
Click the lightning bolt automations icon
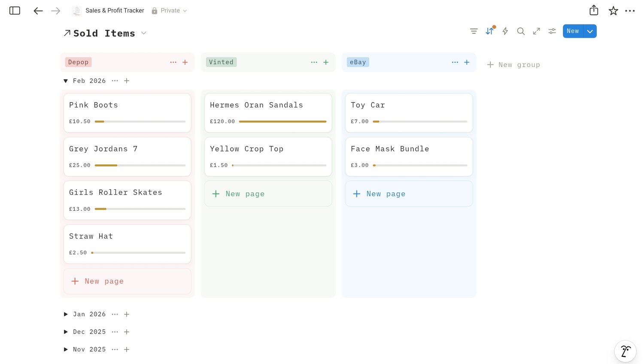click(x=505, y=31)
